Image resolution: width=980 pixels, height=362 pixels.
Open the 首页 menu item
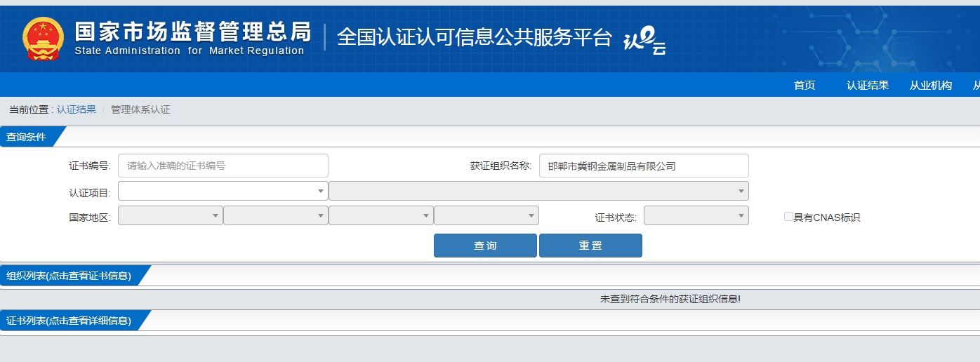coord(804,85)
